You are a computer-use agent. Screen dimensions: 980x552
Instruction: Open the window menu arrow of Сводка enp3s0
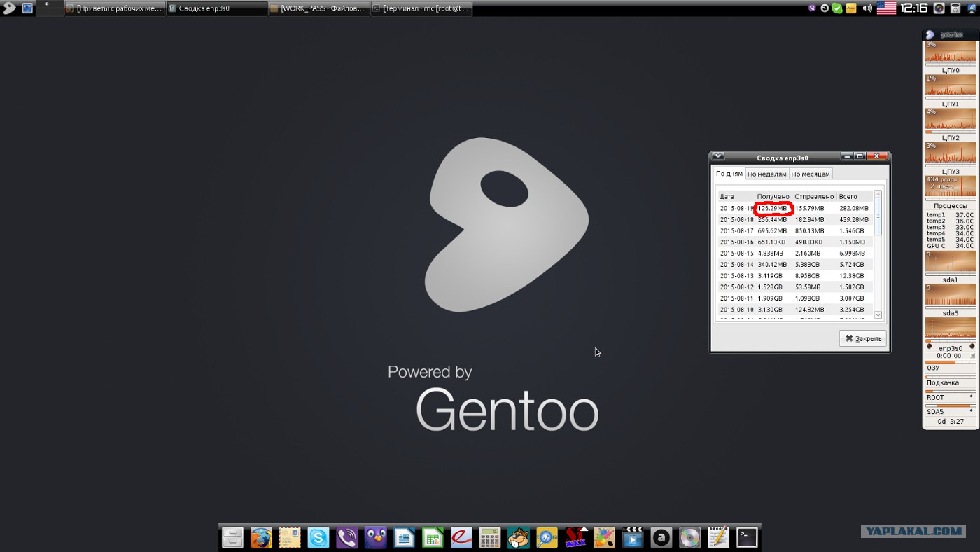pyautogui.click(x=717, y=157)
